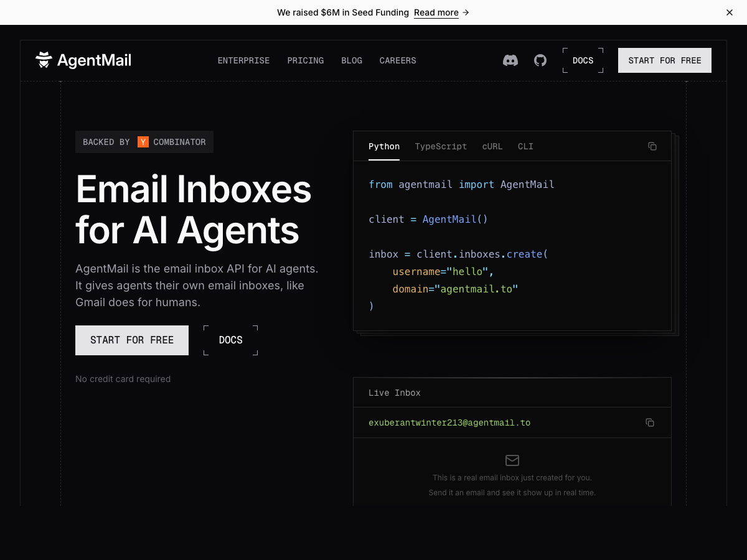Click the Y Combinator badge
The image size is (747, 560).
coord(144,142)
